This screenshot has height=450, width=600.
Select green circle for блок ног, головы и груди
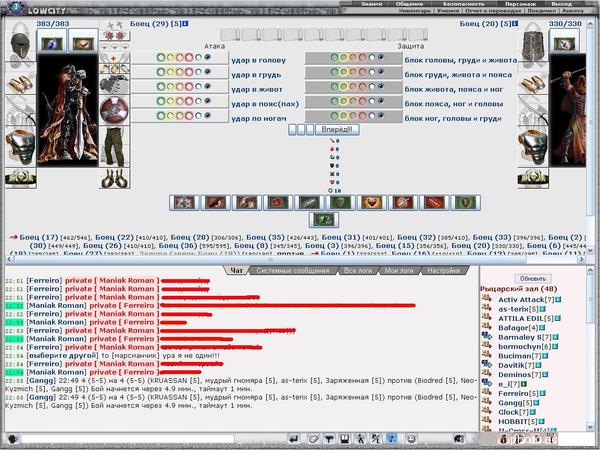(x=334, y=116)
